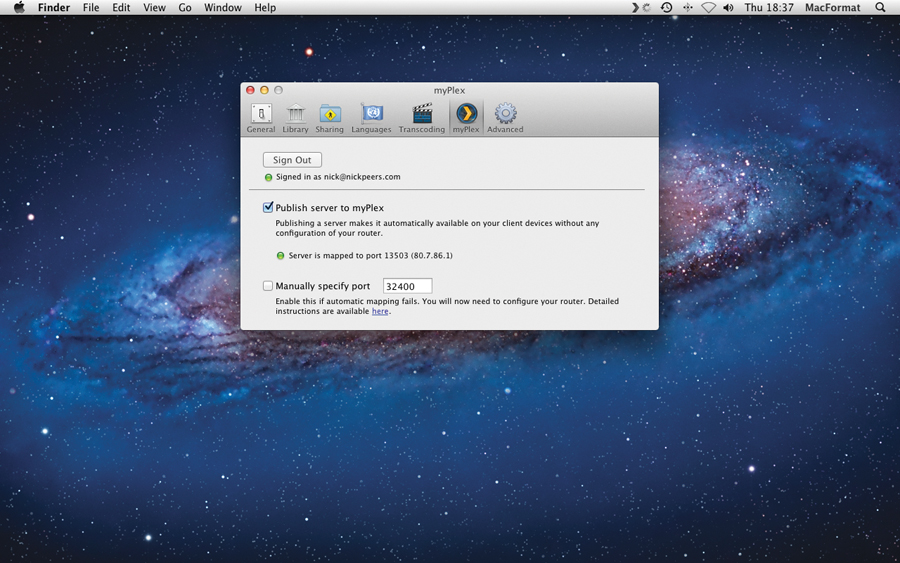This screenshot has height=563, width=900.
Task: Open the Go menu
Action: 185,8
